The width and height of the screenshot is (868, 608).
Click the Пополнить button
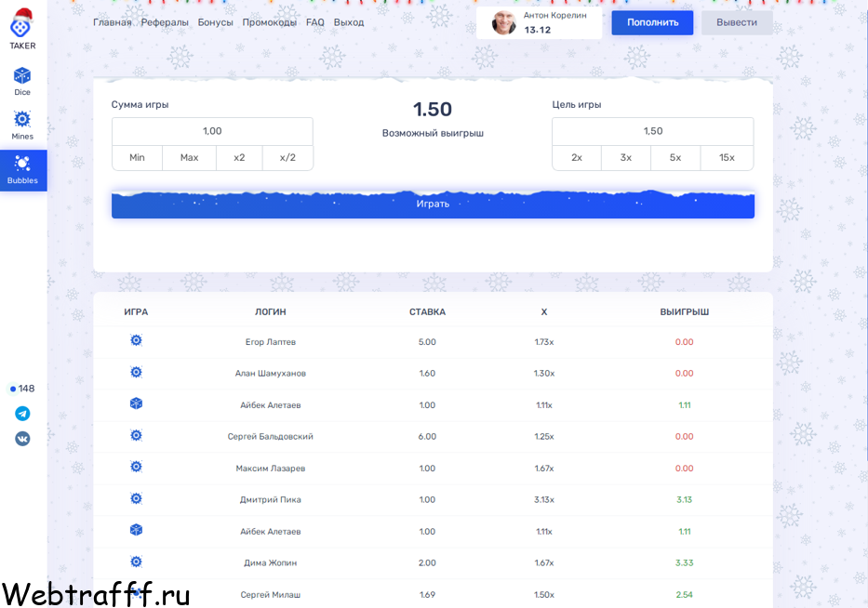(653, 22)
